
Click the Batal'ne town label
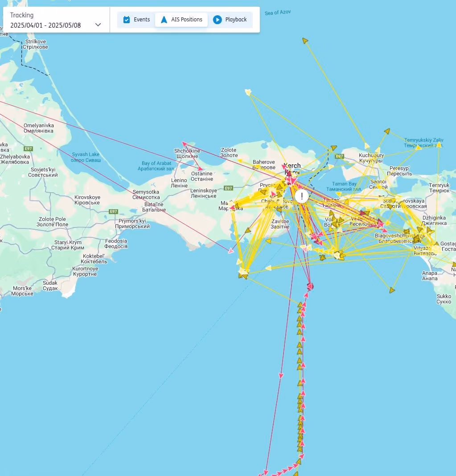[154, 207]
